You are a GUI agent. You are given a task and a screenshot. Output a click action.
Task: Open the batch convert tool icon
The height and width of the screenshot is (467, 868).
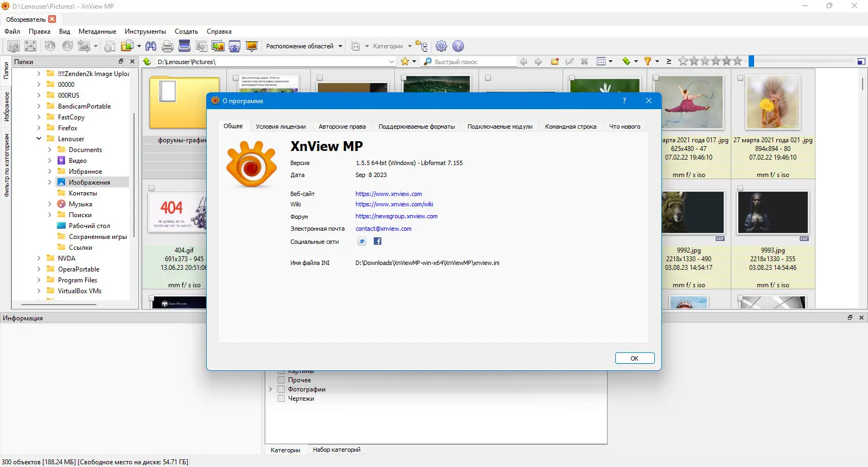pos(218,46)
